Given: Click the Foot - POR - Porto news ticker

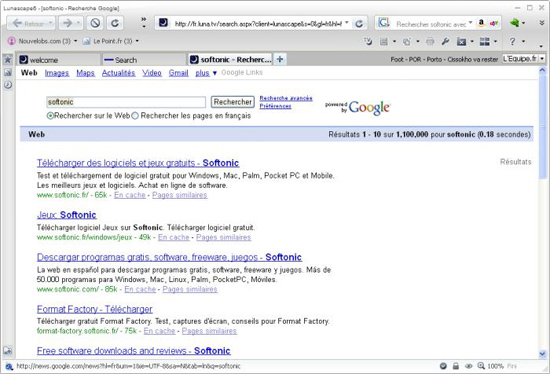Looking at the screenshot, I should tap(444, 59).
